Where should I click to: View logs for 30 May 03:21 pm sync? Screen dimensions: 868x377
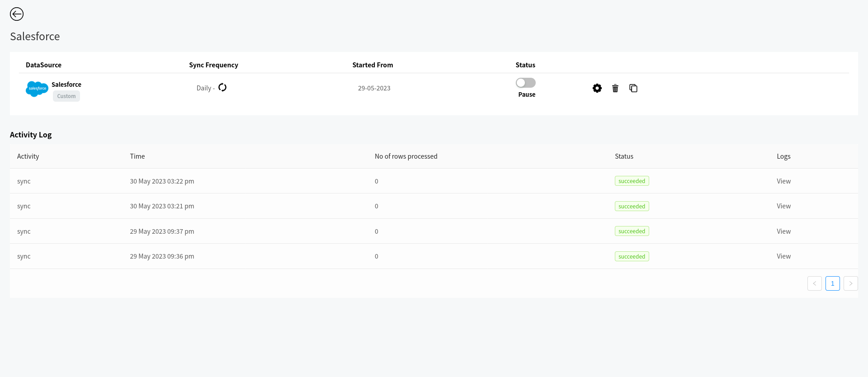click(783, 206)
